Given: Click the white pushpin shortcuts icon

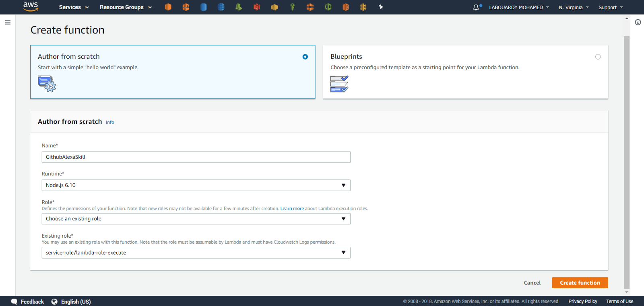Looking at the screenshot, I should (x=381, y=7).
